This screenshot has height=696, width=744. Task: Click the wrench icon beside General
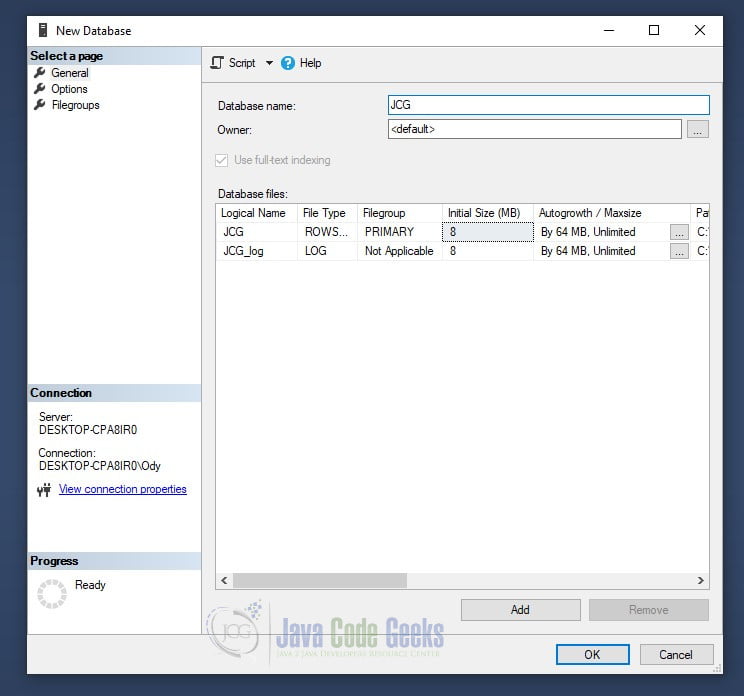pos(40,73)
